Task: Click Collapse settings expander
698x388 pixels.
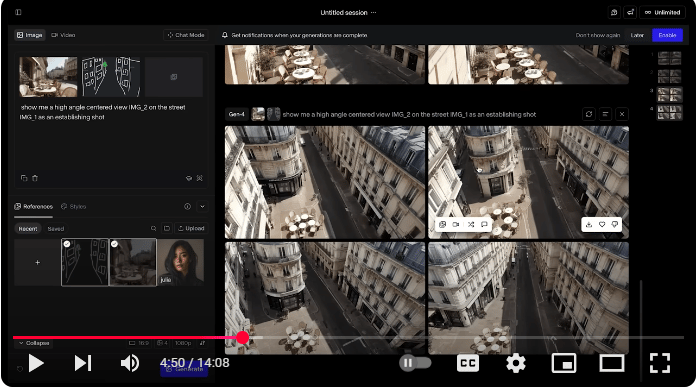Action: [34, 343]
